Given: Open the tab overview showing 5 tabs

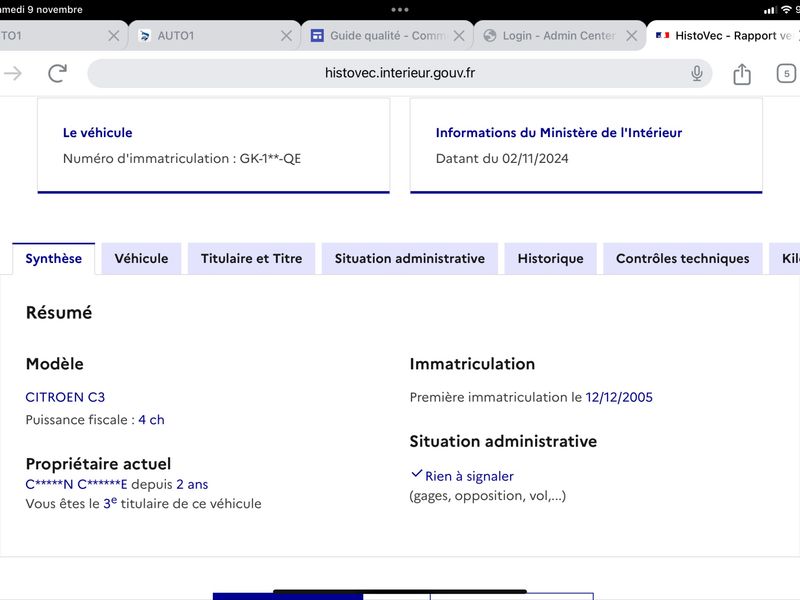Looking at the screenshot, I should [x=786, y=73].
